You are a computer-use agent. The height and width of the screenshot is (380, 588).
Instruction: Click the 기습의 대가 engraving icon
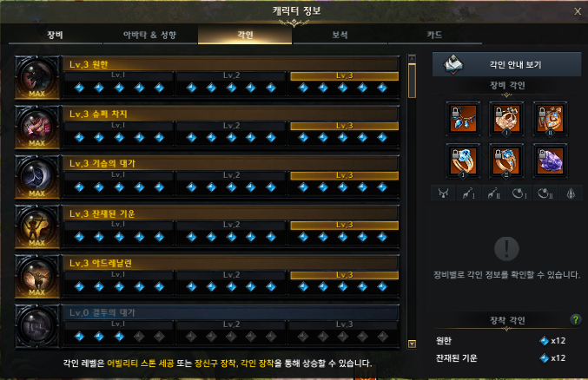point(37,177)
